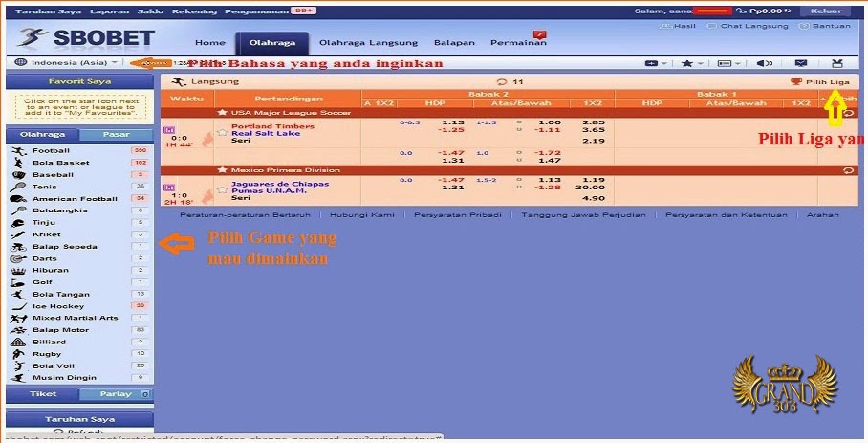Open Pengumuman announcements
The image size is (868, 443).
(257, 11)
